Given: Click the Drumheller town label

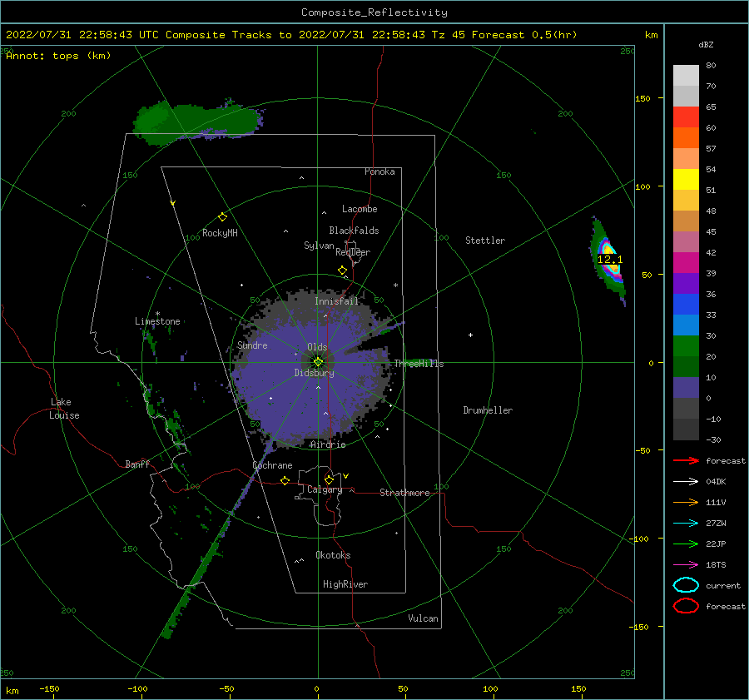Looking at the screenshot, I should click(488, 410).
